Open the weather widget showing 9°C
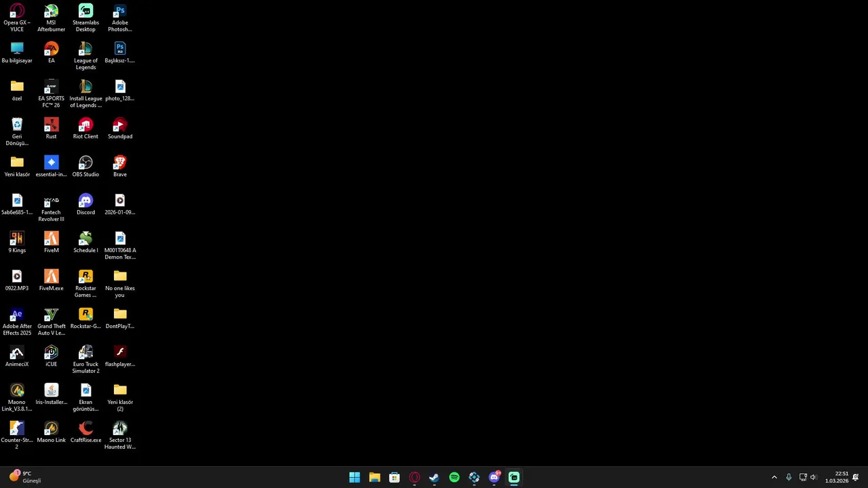868x488 pixels. tap(25, 477)
